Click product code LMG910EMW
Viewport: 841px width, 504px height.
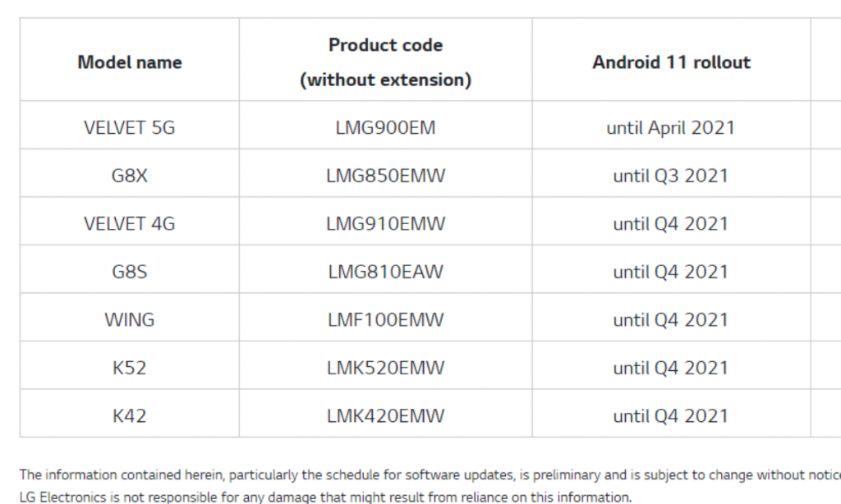coord(385,223)
